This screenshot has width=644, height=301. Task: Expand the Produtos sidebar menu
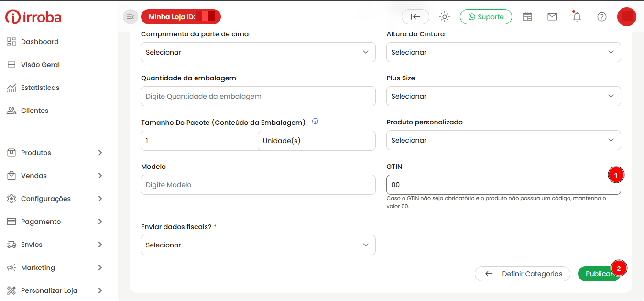click(55, 153)
